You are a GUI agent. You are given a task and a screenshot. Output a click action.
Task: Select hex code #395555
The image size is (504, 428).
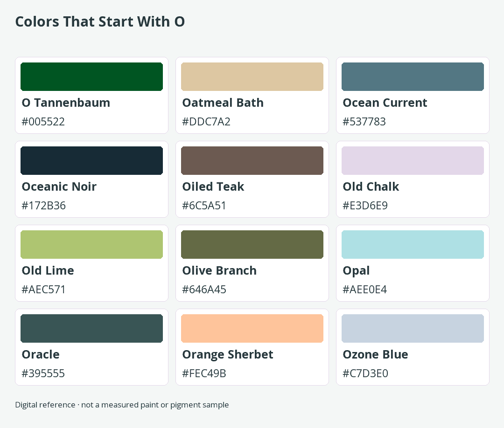(x=43, y=373)
